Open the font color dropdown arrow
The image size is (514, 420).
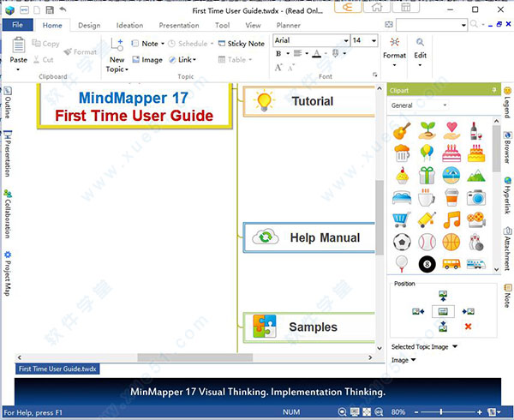(326, 53)
